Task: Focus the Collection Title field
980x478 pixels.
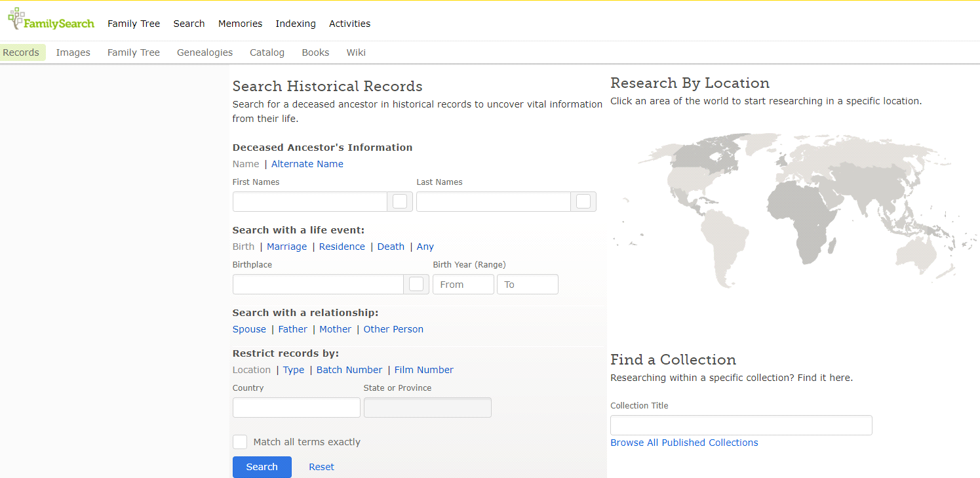Action: click(x=741, y=425)
